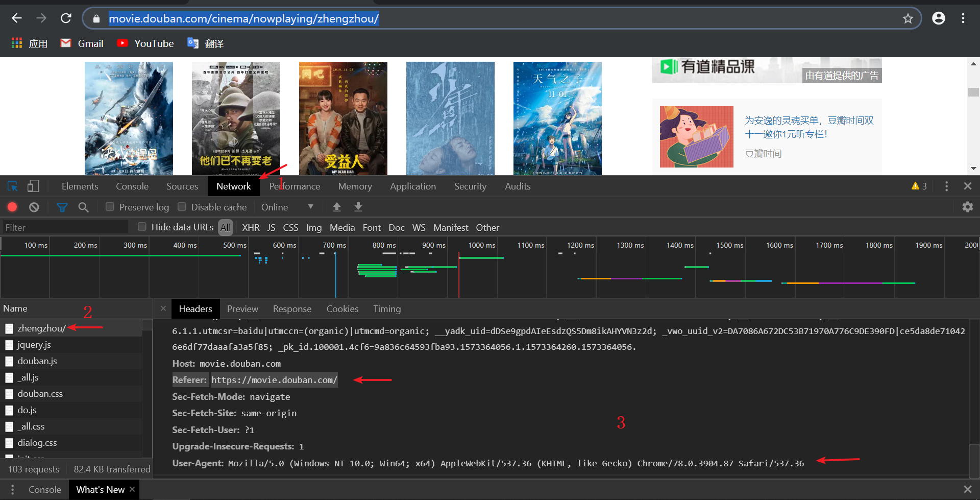Export HAR file download icon
The image size is (980, 500).
[358, 207]
